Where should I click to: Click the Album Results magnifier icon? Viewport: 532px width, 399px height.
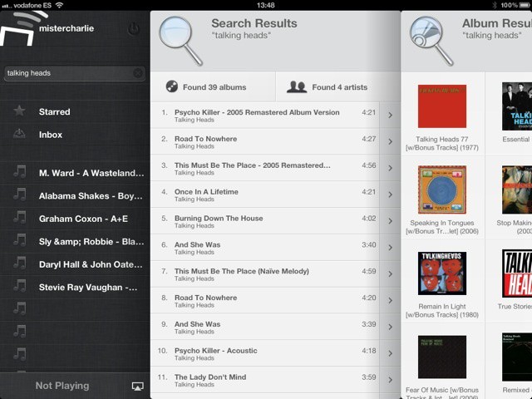click(x=431, y=37)
